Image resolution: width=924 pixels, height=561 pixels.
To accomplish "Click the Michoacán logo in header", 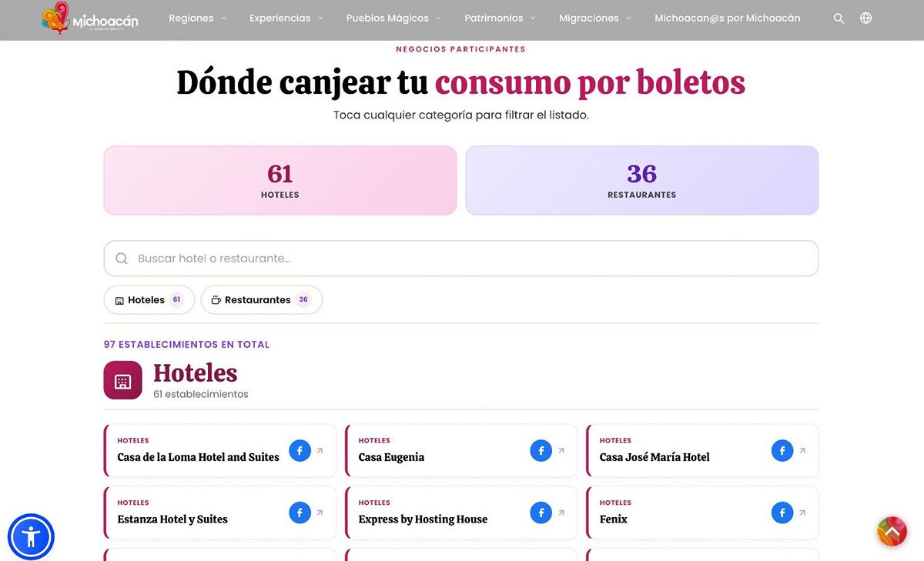I will (x=89, y=18).
